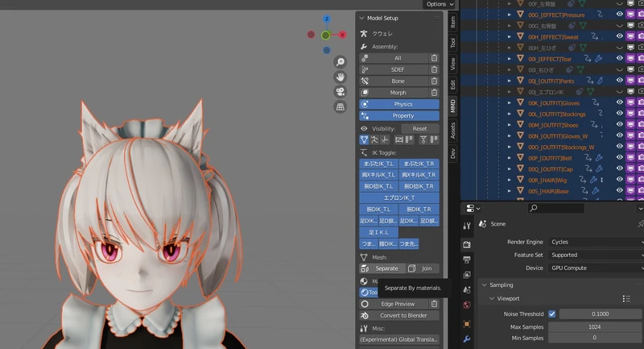Screen dimensions: 644x349
Task: Open the World properties tab icon
Action: pos(467,305)
